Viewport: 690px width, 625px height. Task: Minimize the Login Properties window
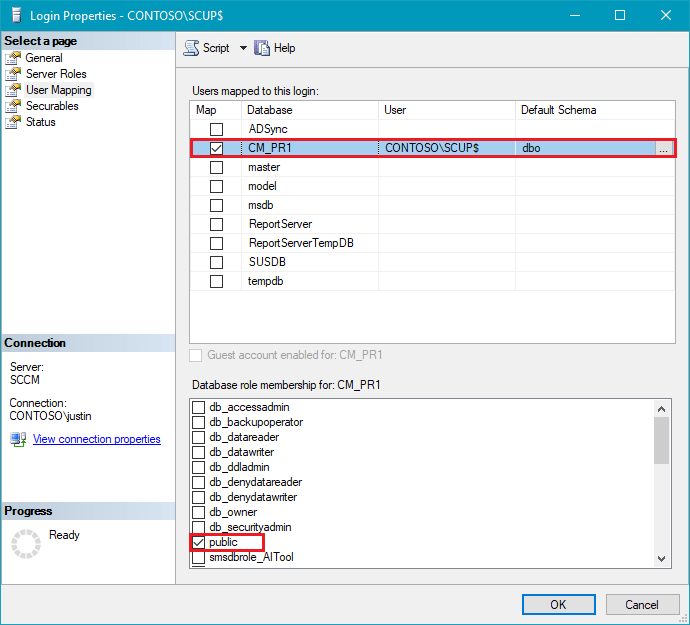pos(575,15)
